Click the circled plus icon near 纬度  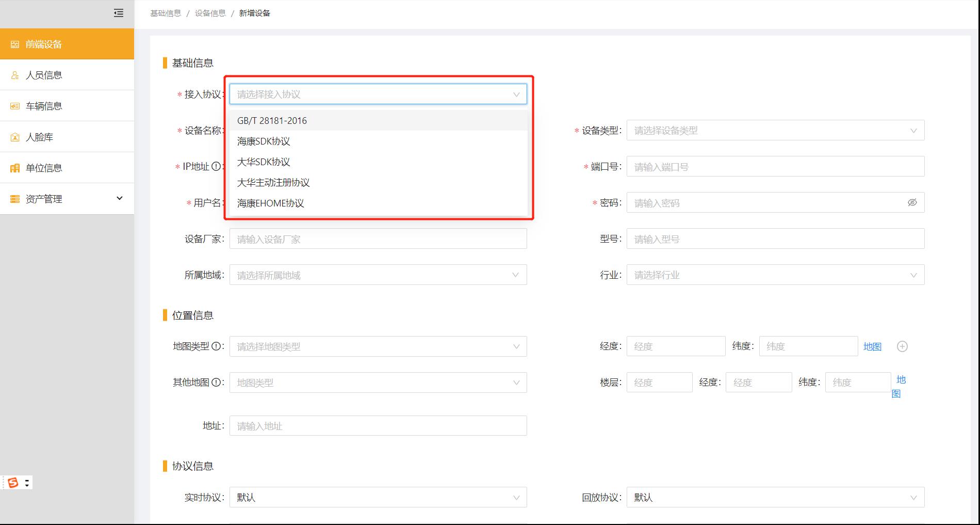coord(902,346)
